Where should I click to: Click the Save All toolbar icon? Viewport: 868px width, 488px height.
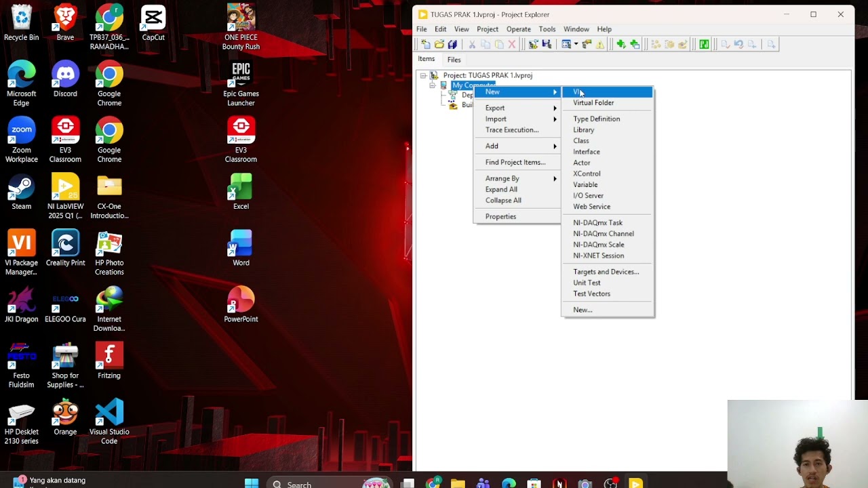(x=452, y=44)
